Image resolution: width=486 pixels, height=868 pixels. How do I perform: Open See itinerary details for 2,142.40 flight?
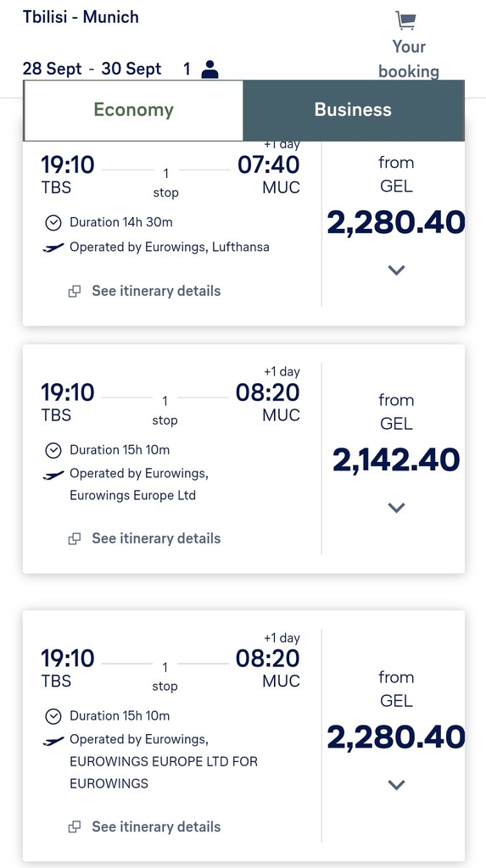click(156, 538)
